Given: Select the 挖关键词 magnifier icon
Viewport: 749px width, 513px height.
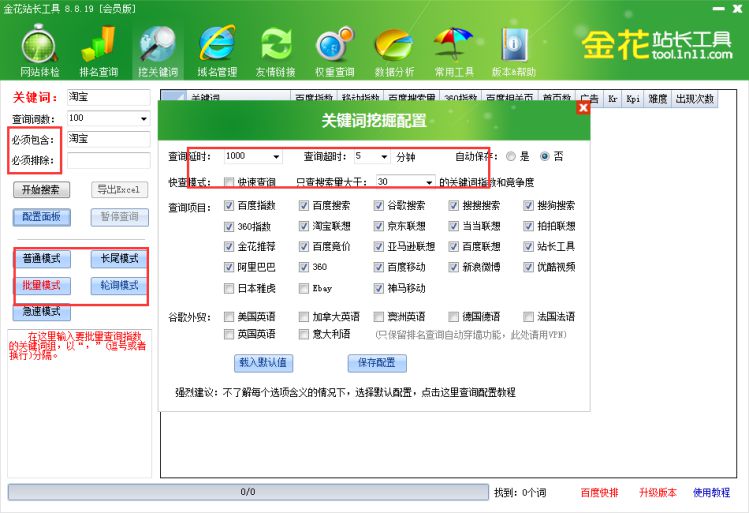Looking at the screenshot, I should pos(158,52).
